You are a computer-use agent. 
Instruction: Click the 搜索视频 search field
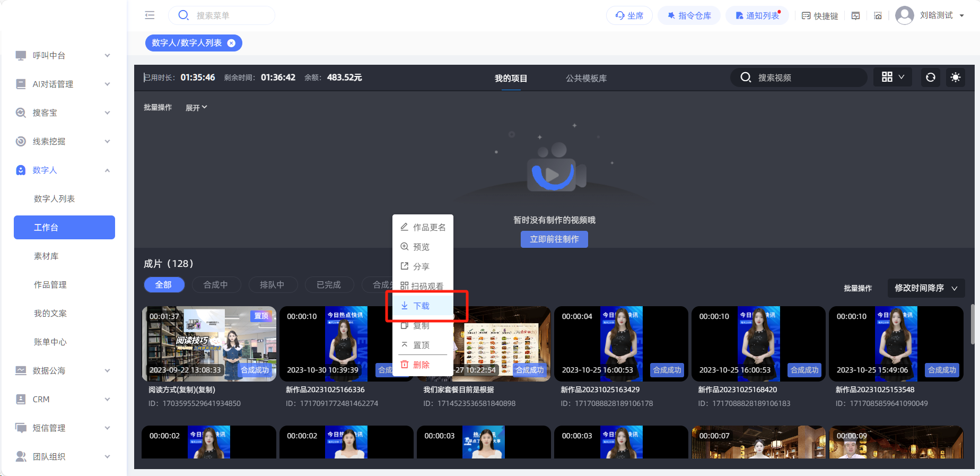799,77
